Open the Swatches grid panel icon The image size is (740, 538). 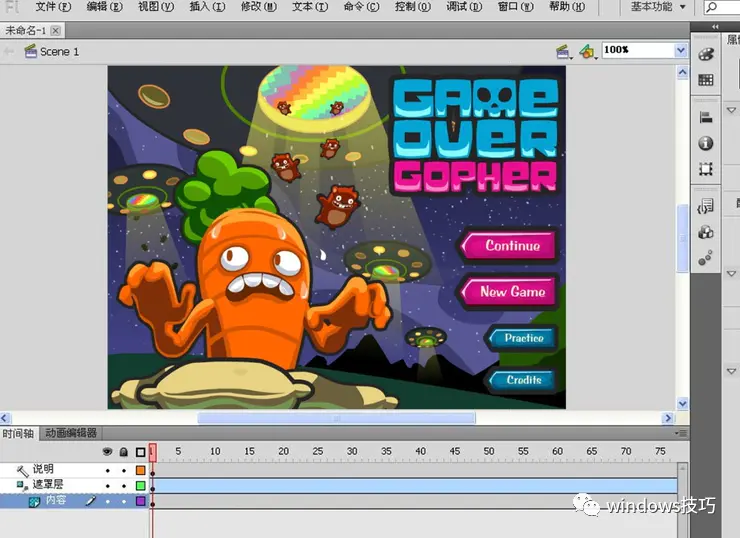click(706, 80)
